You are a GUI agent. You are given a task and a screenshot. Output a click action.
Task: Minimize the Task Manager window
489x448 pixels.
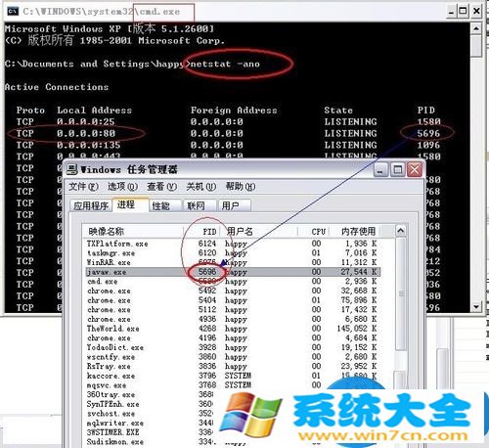380,169
